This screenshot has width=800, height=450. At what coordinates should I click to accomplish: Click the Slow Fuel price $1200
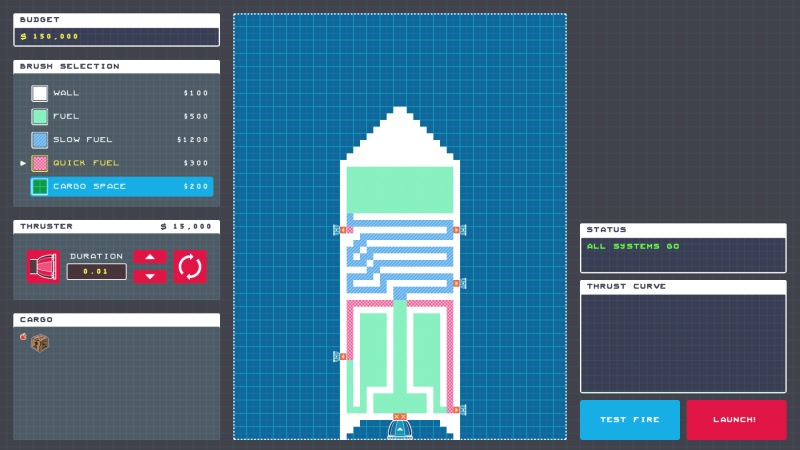[193, 140]
